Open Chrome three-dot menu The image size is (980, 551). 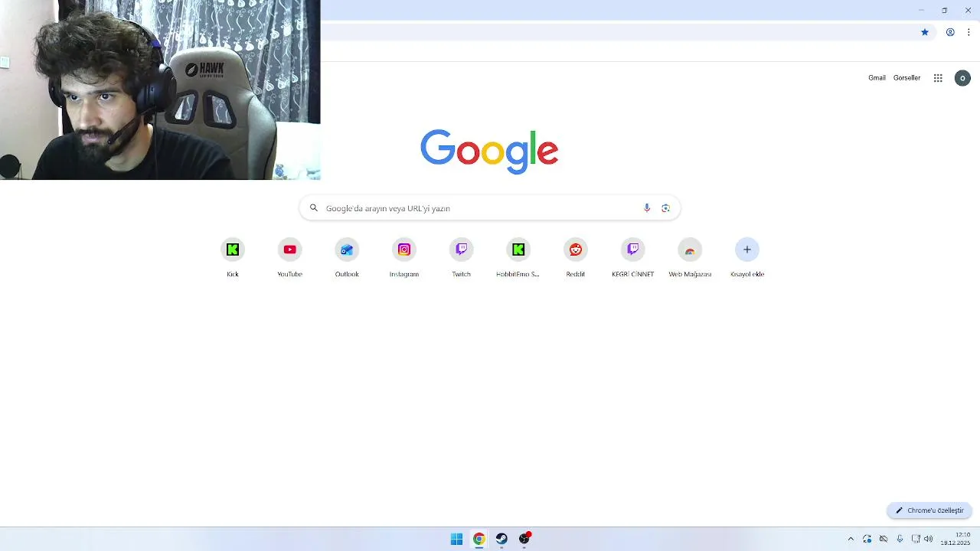point(969,32)
